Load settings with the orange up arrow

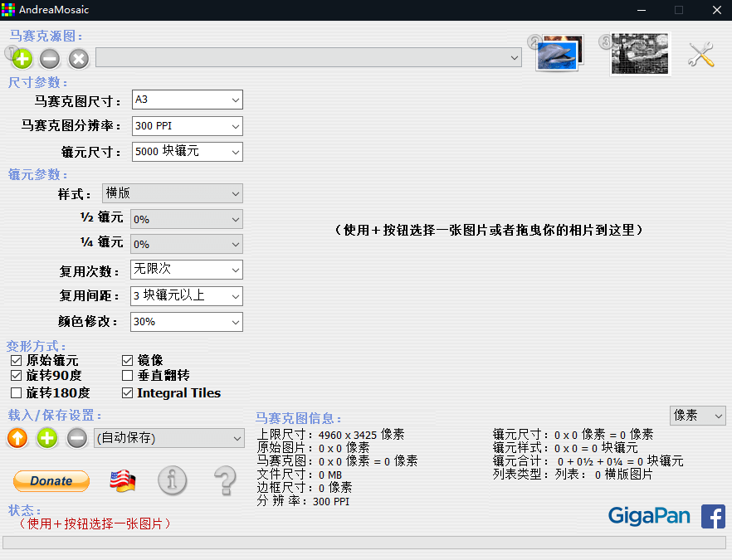(17, 438)
